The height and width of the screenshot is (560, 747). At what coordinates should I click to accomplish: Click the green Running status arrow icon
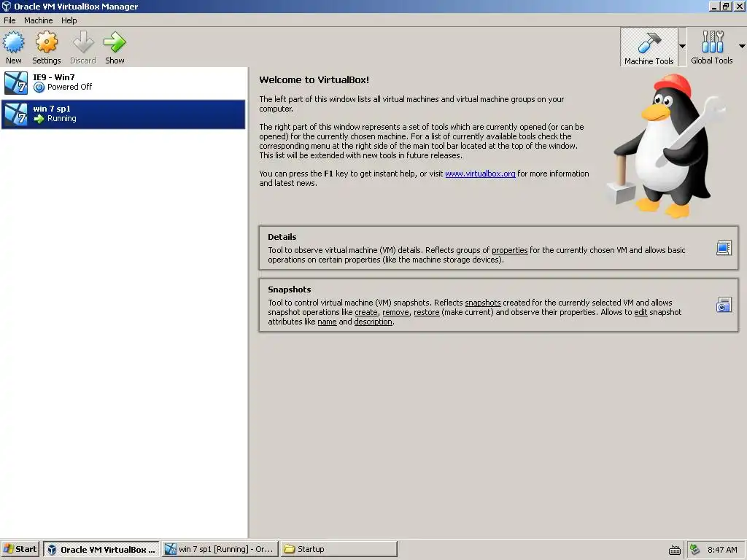[x=39, y=119]
